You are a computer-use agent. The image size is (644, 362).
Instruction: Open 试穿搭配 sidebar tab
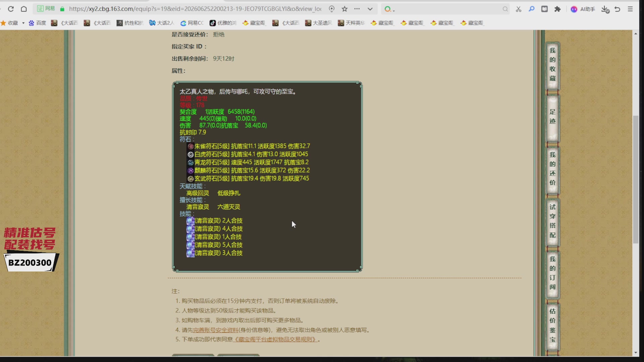coord(552,221)
